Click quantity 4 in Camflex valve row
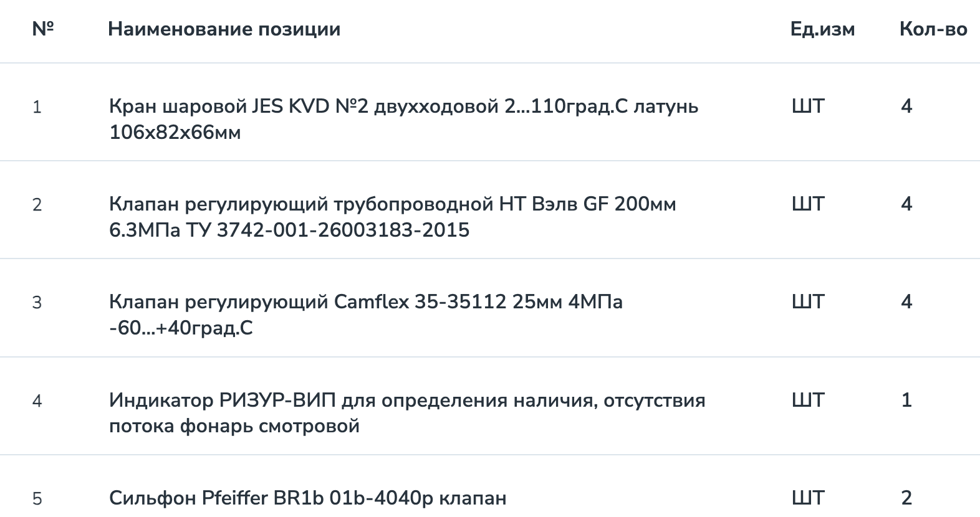 click(906, 302)
